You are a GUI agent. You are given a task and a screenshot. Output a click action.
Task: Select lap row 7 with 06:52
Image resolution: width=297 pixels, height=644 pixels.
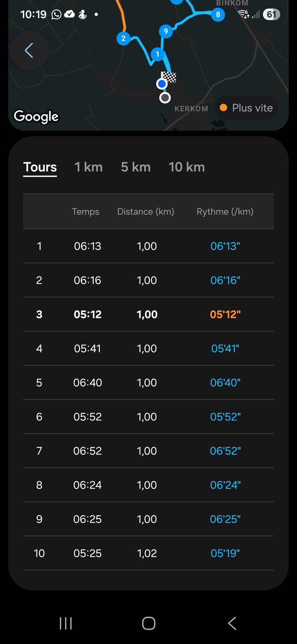pos(148,451)
